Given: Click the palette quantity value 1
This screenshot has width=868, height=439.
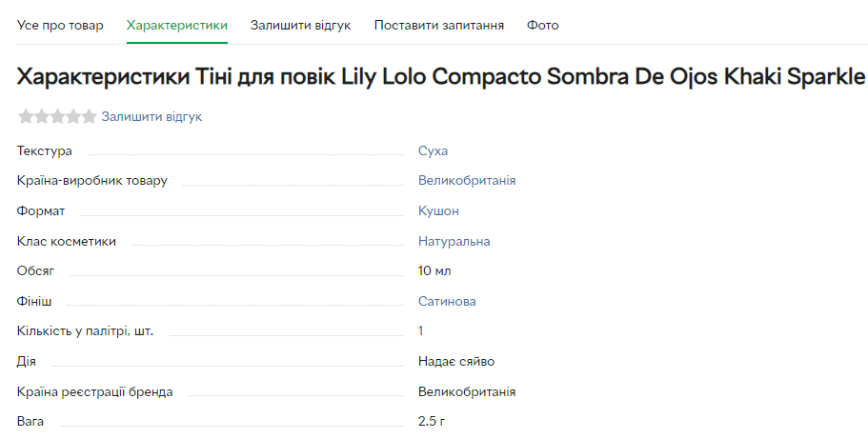Looking at the screenshot, I should coord(421,331).
